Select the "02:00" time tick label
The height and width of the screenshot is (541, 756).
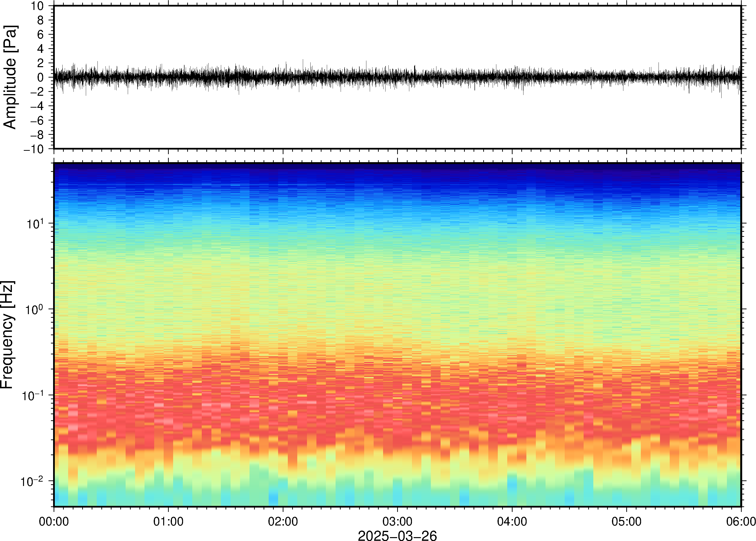(283, 521)
